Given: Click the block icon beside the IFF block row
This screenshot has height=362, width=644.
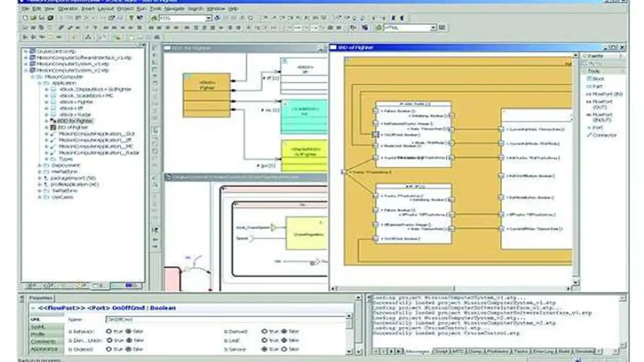Looking at the screenshot, I should 54,108.
